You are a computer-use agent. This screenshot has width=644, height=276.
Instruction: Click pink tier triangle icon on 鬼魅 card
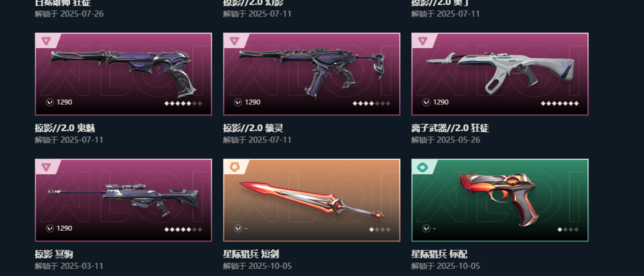click(46, 41)
